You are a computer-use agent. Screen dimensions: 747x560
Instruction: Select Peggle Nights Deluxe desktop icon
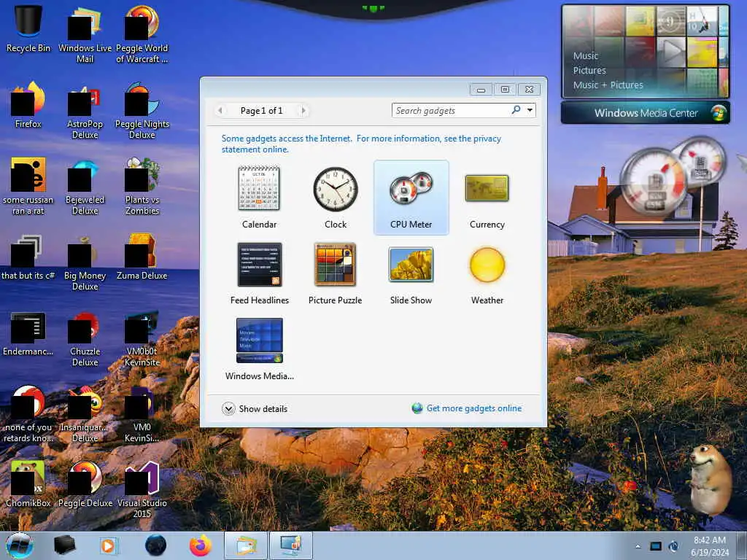click(142, 112)
